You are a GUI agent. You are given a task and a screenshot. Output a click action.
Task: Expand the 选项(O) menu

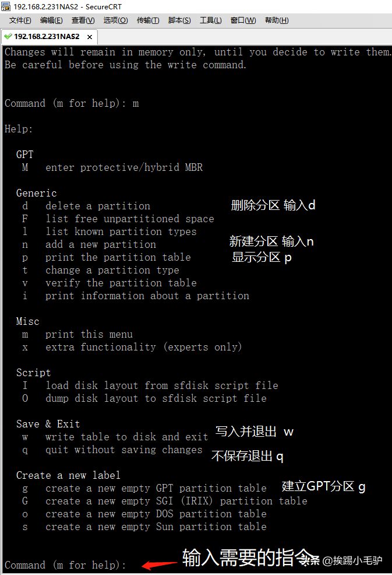(x=115, y=20)
